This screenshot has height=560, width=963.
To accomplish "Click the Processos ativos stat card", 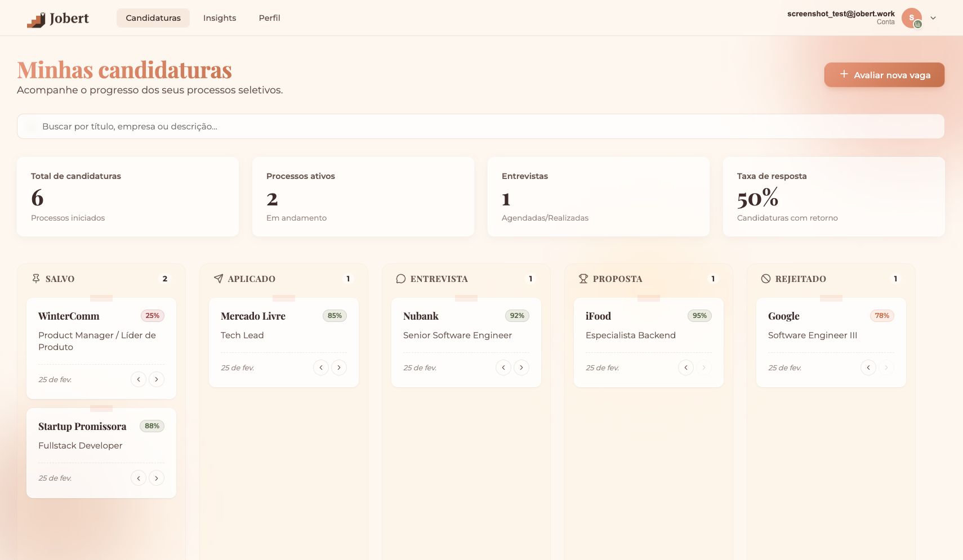I will [363, 197].
